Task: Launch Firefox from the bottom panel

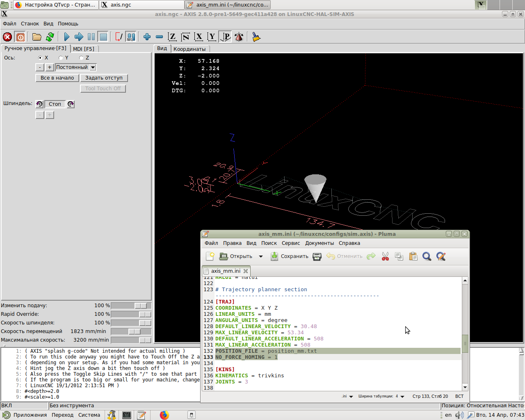Action: 164,415
